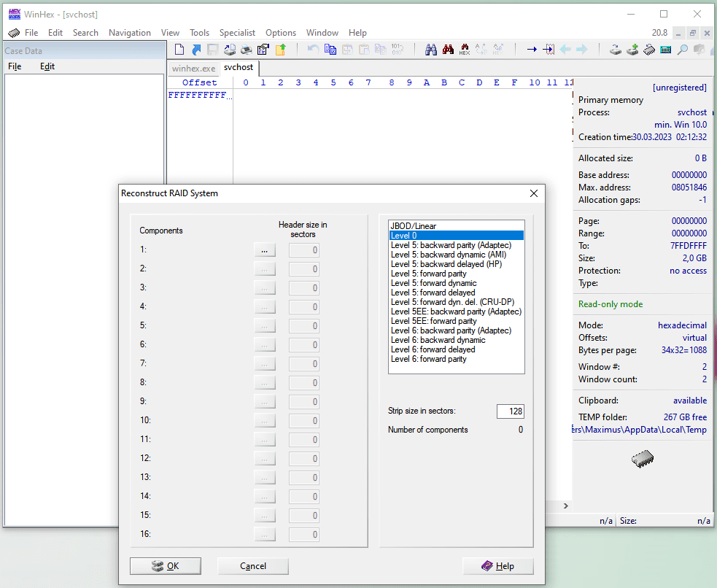This screenshot has width=717, height=588.
Task: Click the Find Text binoculars icon
Action: 431,50
